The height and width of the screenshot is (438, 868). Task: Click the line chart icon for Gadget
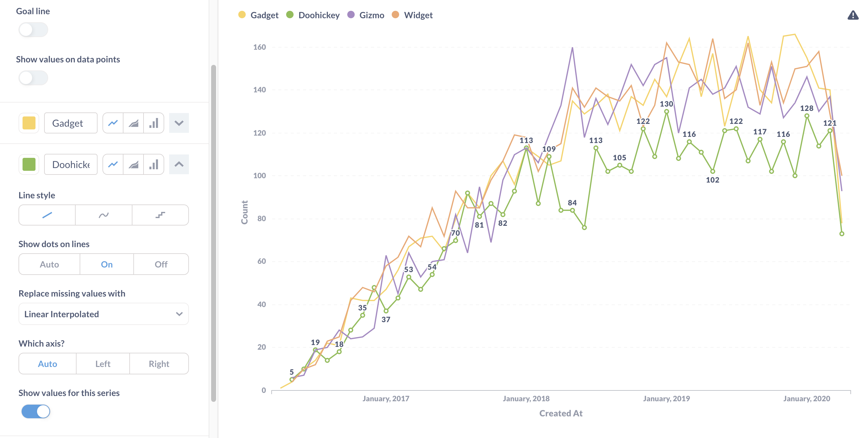(112, 123)
